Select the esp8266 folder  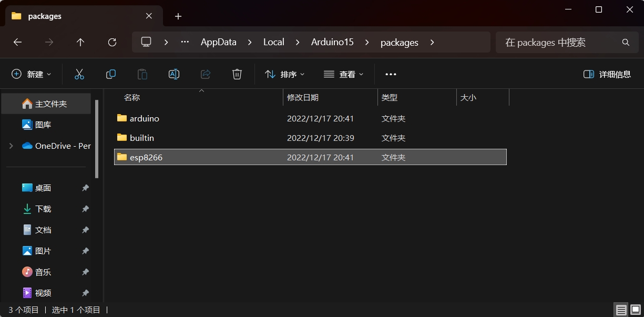146,157
